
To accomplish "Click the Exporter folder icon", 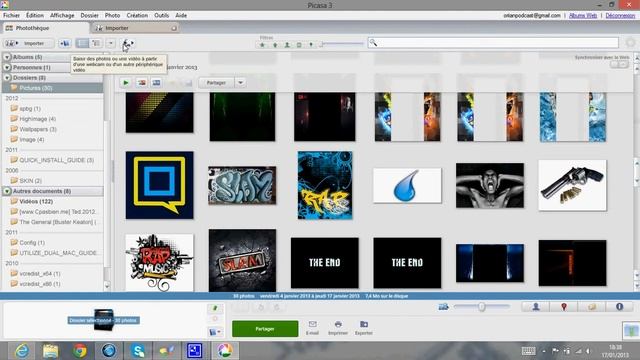I will pyautogui.click(x=364, y=328).
